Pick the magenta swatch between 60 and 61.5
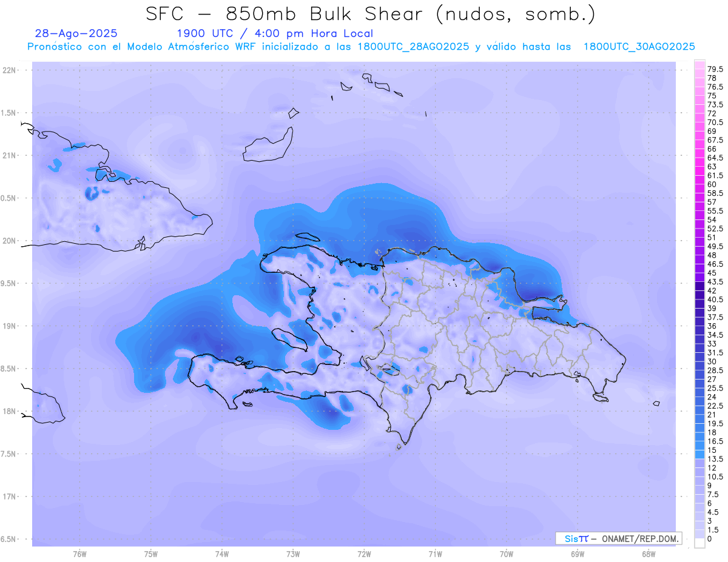The height and width of the screenshot is (562, 728). tap(699, 179)
